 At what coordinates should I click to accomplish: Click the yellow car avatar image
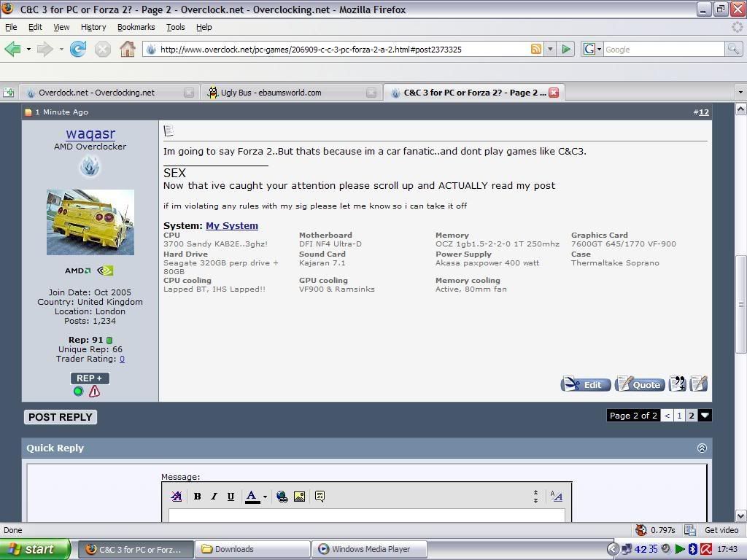tap(90, 222)
